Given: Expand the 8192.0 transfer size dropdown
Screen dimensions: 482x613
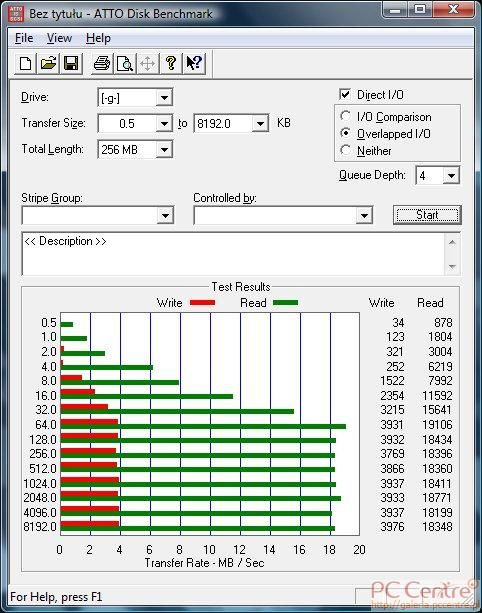Looking at the screenshot, I should 260,124.
